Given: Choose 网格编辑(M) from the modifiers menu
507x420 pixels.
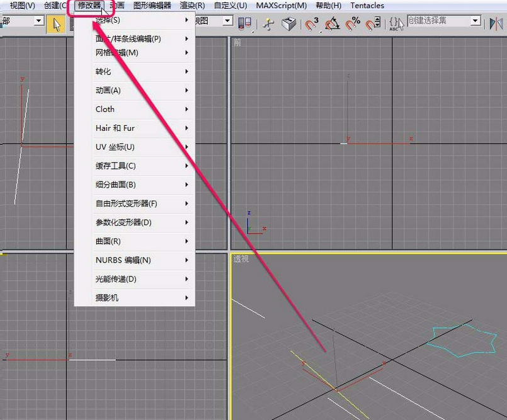Looking at the screenshot, I should pos(113,52).
